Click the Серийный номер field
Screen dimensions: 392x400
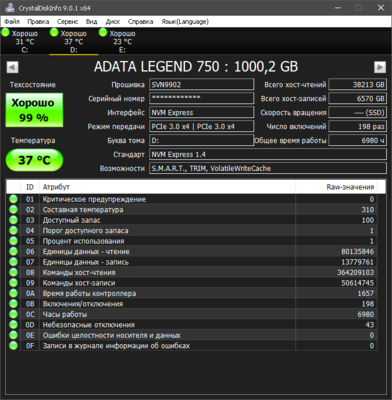point(201,98)
